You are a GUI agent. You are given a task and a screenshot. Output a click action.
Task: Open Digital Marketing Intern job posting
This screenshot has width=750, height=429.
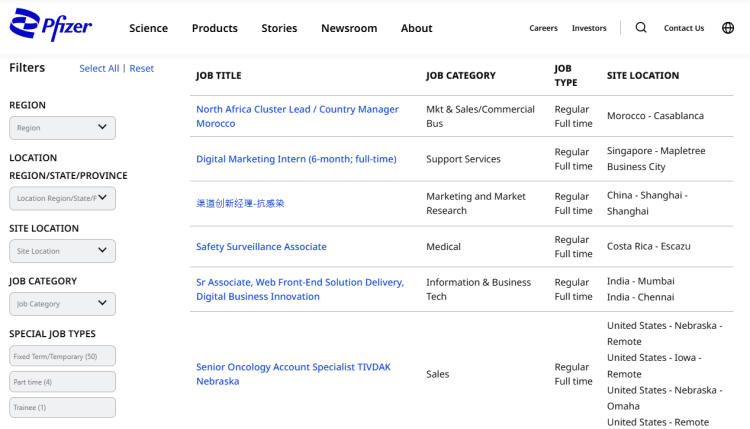click(x=296, y=159)
